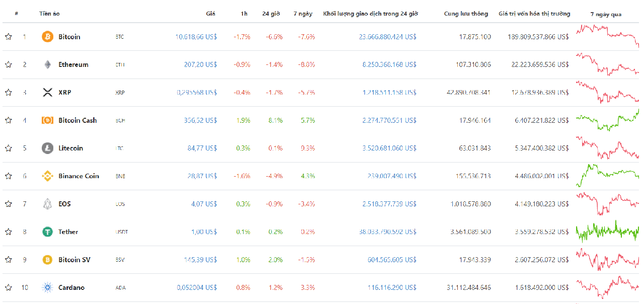The image size is (644, 304).
Task: Open the Bitcoin Cash name link
Action: tap(77, 120)
